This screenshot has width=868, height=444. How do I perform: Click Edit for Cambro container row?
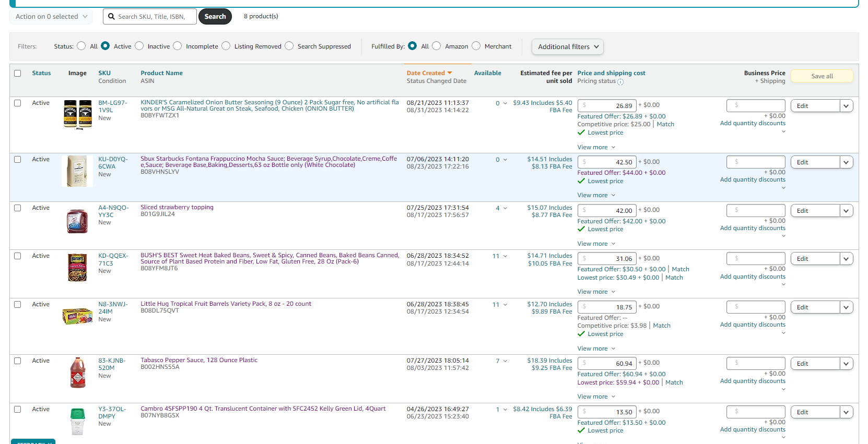tap(815, 412)
